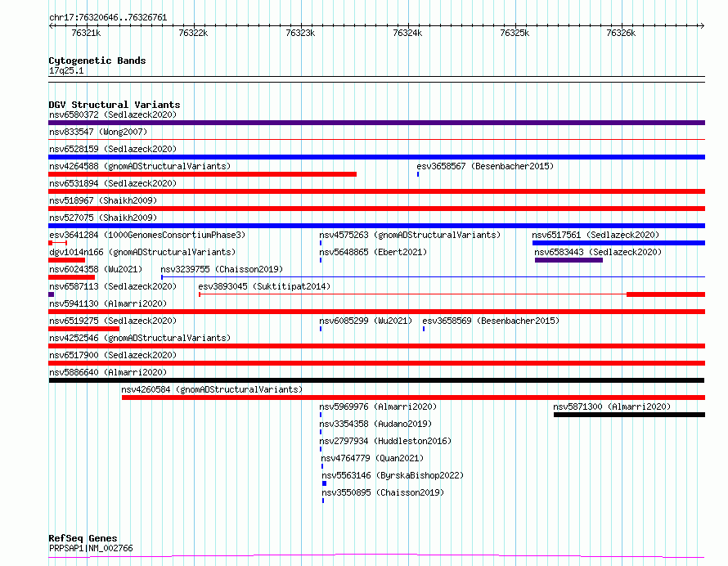Click the nsv6580372 (Sedlazeck2020) variant label
This screenshot has height=566, width=728.
pyautogui.click(x=113, y=115)
